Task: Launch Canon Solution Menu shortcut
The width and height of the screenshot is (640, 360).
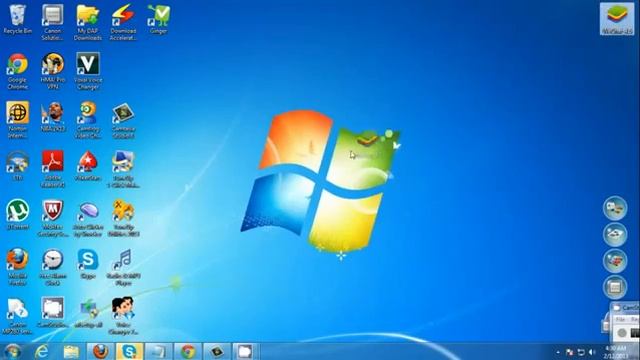Action: [53, 22]
